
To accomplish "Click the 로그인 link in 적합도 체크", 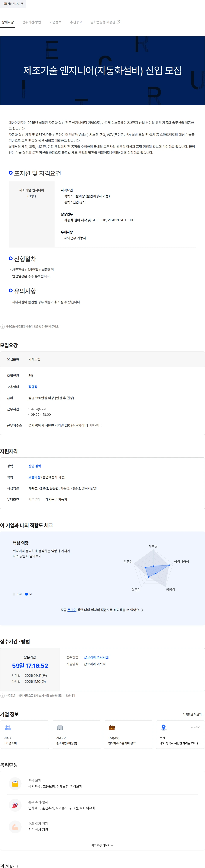I will click(x=72, y=610).
